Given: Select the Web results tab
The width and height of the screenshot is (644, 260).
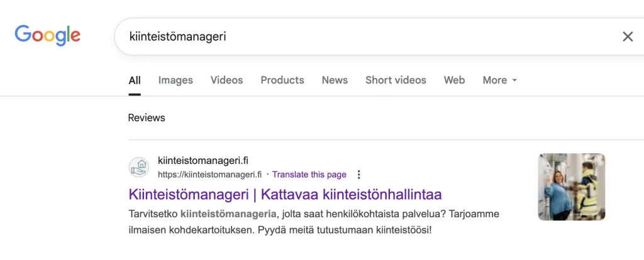Looking at the screenshot, I should pyautogui.click(x=454, y=80).
